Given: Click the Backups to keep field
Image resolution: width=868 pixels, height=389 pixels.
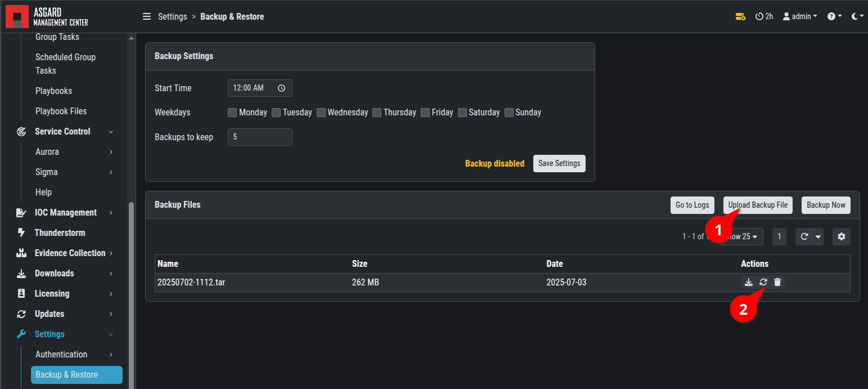Looking at the screenshot, I should click(259, 137).
